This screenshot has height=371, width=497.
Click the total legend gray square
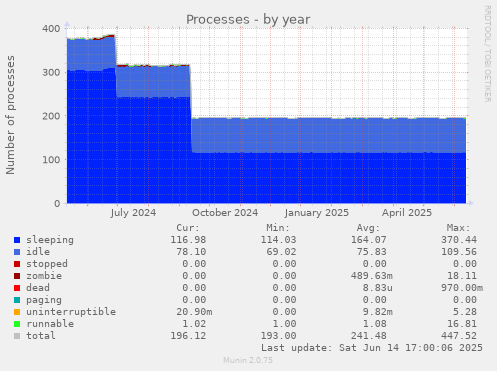(x=17, y=336)
